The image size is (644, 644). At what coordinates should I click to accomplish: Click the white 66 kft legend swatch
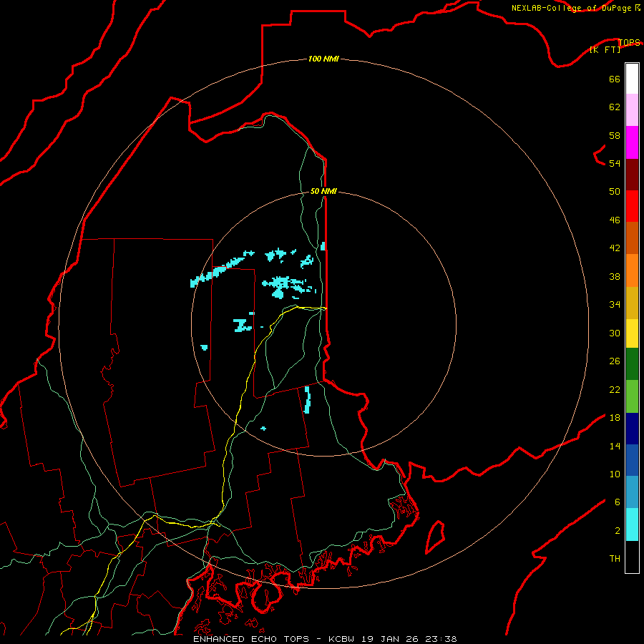coord(632,79)
